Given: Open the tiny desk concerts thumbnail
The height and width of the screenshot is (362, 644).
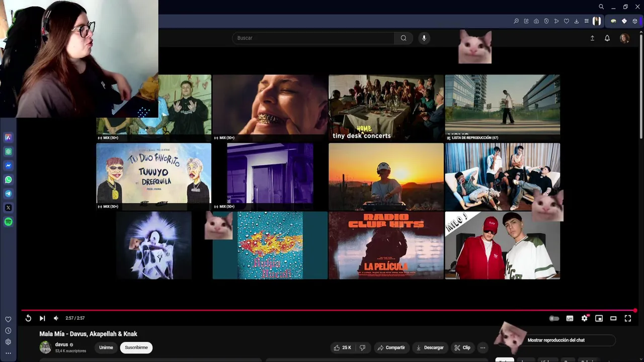Looking at the screenshot, I should point(386,108).
